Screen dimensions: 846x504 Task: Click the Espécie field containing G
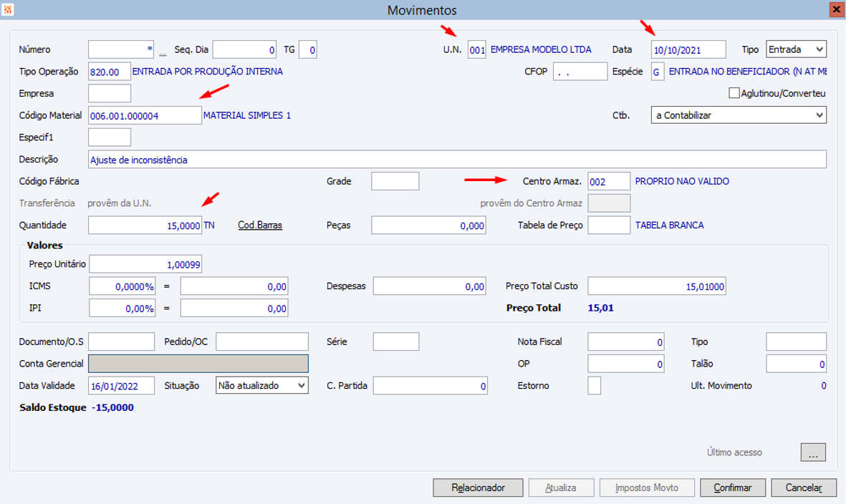(x=657, y=71)
